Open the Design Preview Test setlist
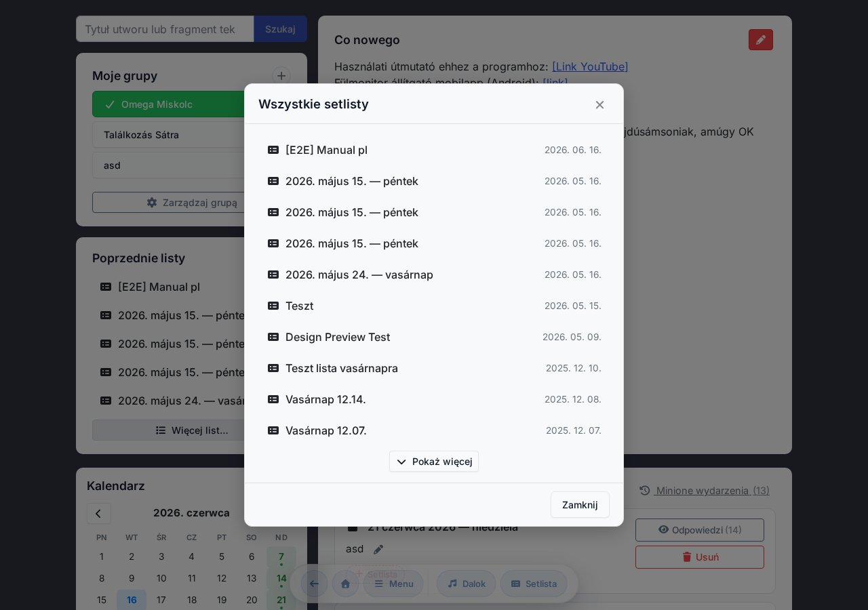This screenshot has height=610, width=868. (434, 337)
